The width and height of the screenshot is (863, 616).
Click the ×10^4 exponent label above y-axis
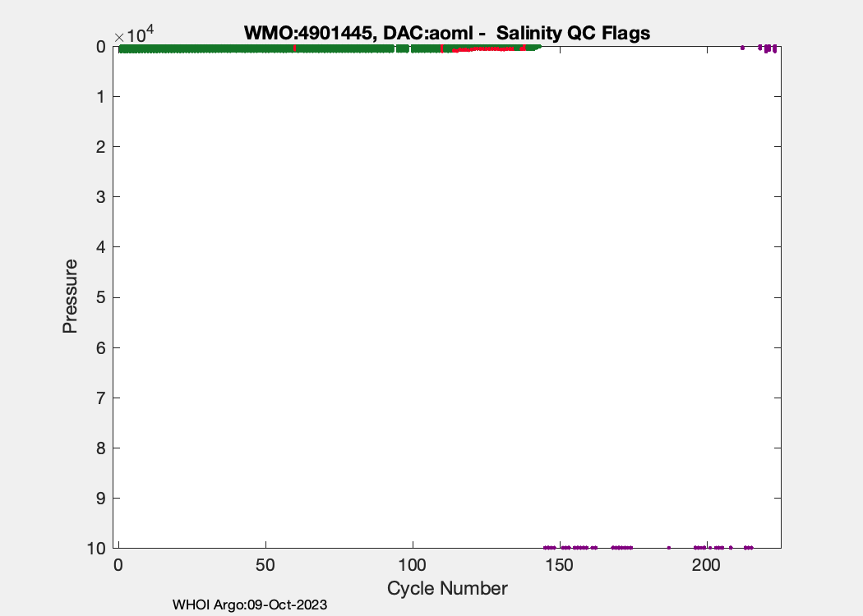tap(133, 36)
